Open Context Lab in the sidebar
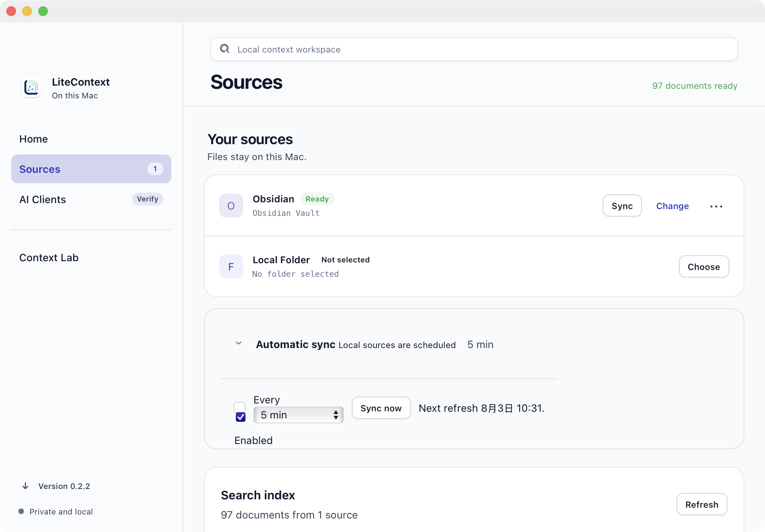The image size is (765, 532). pyautogui.click(x=91, y=258)
